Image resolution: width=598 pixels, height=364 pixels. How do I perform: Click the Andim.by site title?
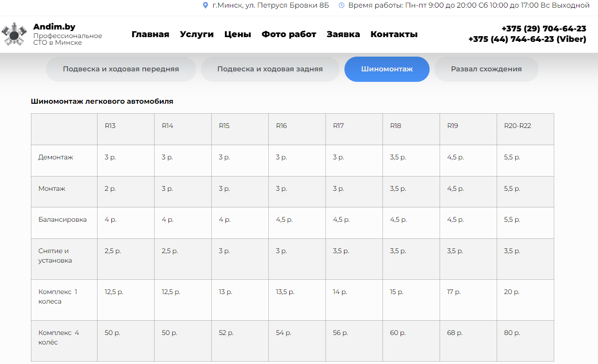[x=54, y=27]
